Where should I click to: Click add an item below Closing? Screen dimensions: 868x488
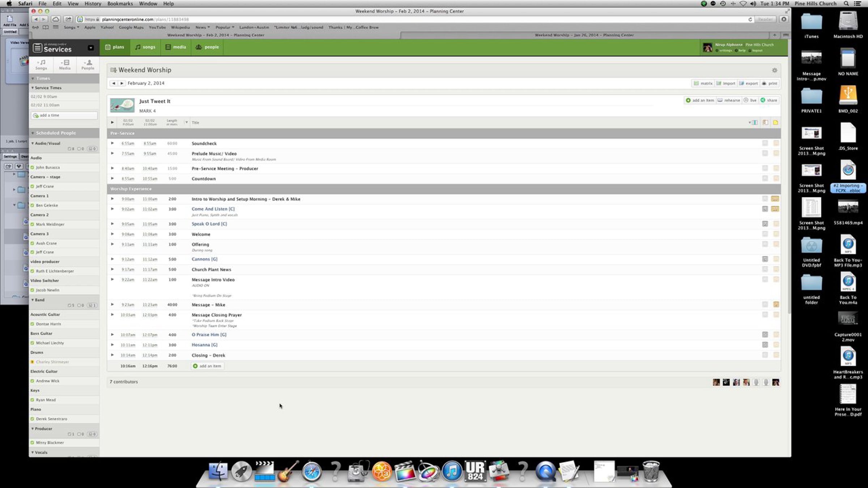pos(207,366)
